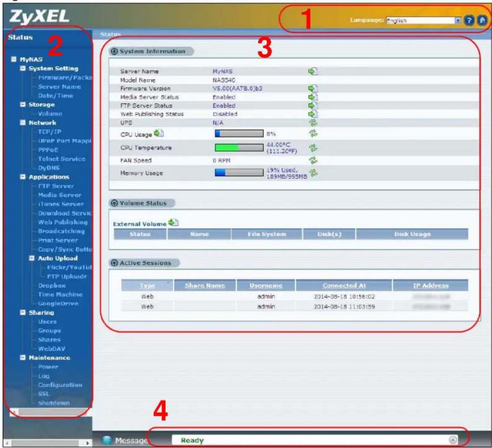Open the Help icon in the header

tap(469, 20)
